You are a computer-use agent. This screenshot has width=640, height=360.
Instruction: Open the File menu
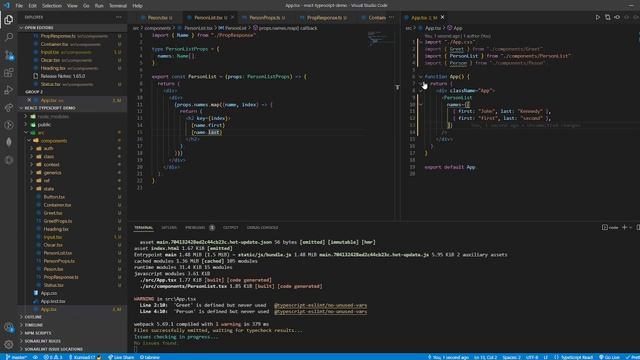coord(19,6)
